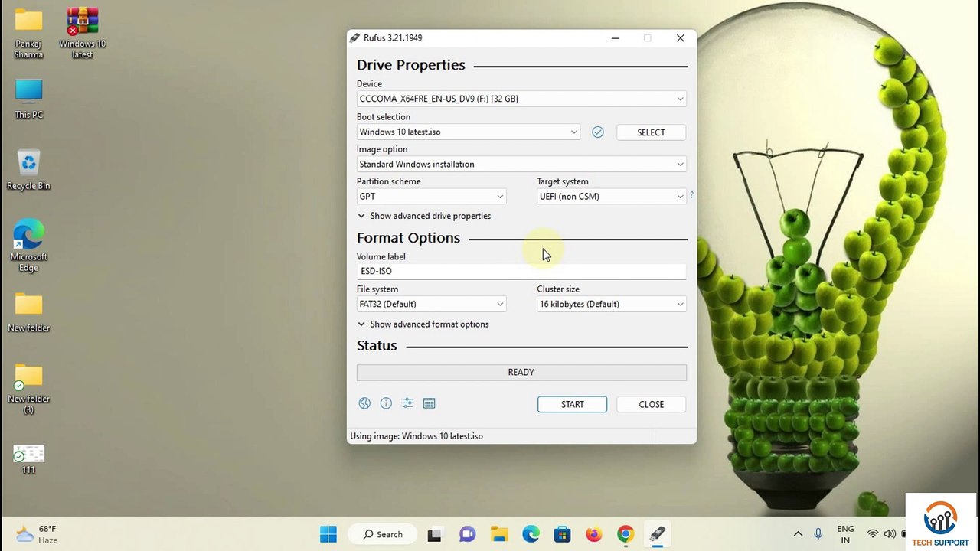980x551 pixels.
Task: Open the Device dropdown
Action: coord(521,99)
